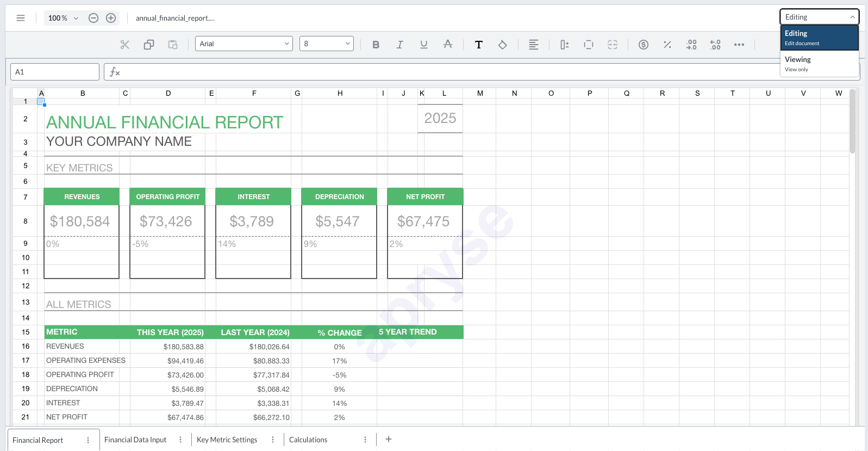The height and width of the screenshot is (451, 868).
Task: Click the vertical scrollbar thumb
Action: pyautogui.click(x=852, y=121)
